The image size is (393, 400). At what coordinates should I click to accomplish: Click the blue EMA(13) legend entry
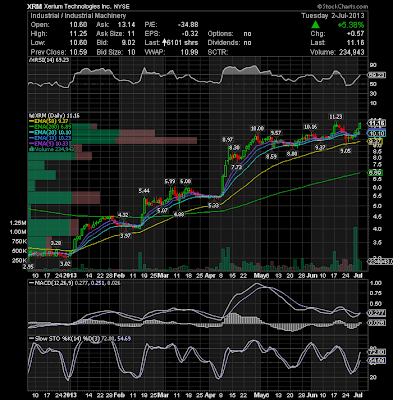click(49, 138)
